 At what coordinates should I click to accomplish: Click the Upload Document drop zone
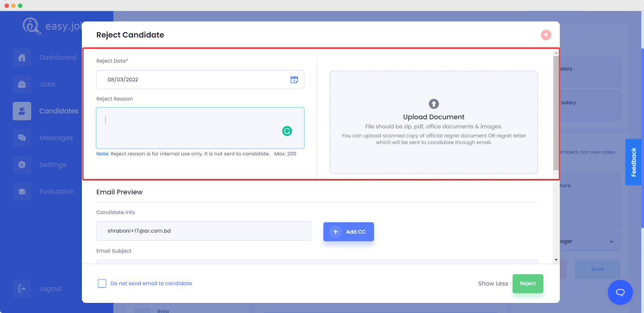[433, 122]
